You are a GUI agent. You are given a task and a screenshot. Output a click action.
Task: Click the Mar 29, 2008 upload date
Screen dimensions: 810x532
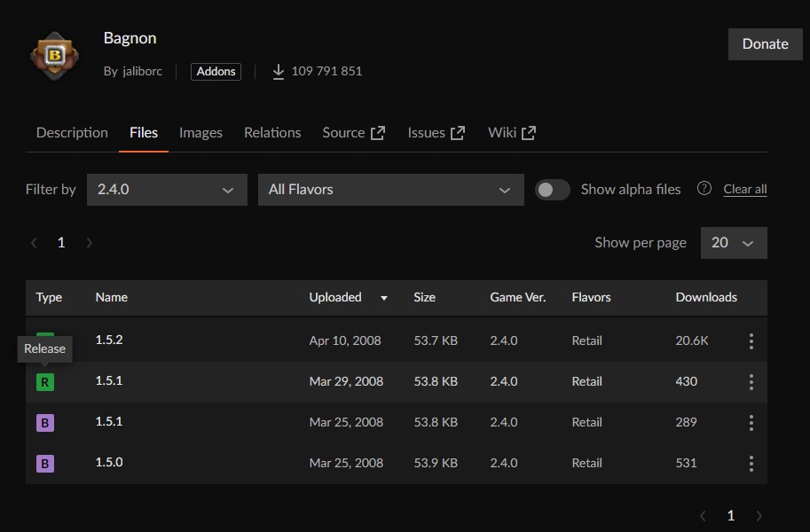click(346, 381)
